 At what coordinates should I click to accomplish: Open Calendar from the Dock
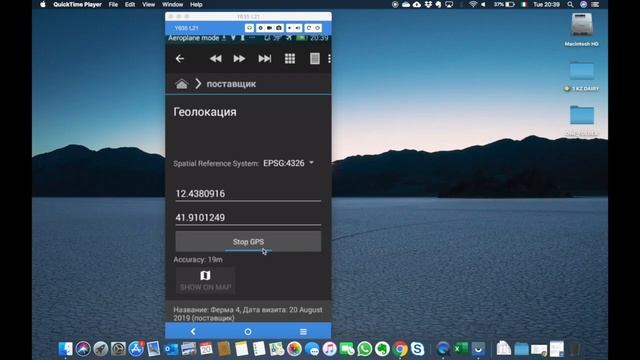(x=206, y=349)
